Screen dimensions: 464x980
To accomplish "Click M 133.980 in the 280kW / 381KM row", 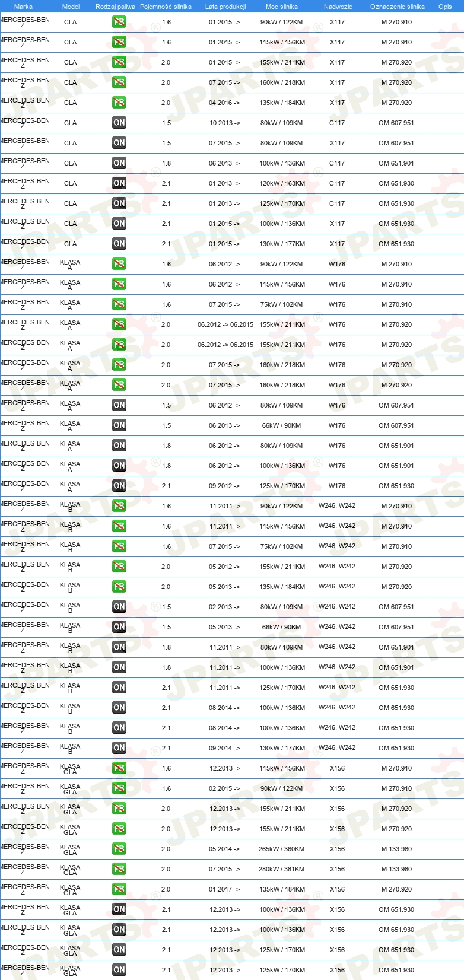I will coord(396,869).
